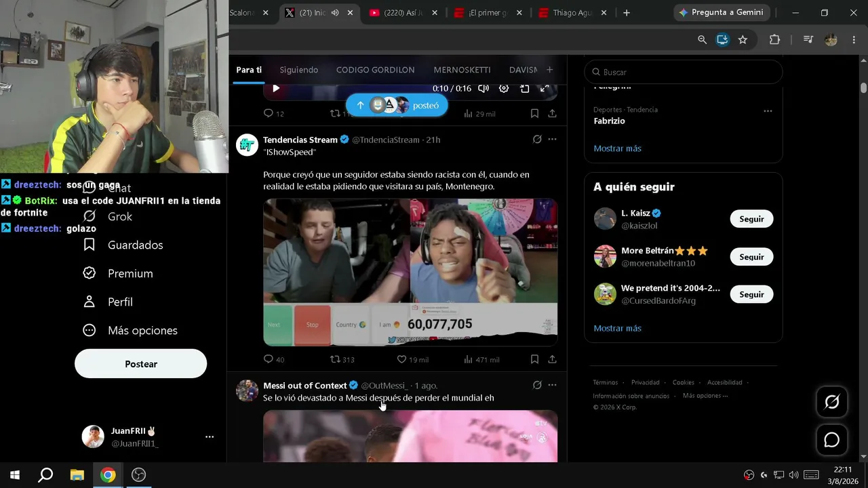Switch to the Siguiendo tab
The height and width of the screenshot is (488, 868).
click(x=299, y=70)
